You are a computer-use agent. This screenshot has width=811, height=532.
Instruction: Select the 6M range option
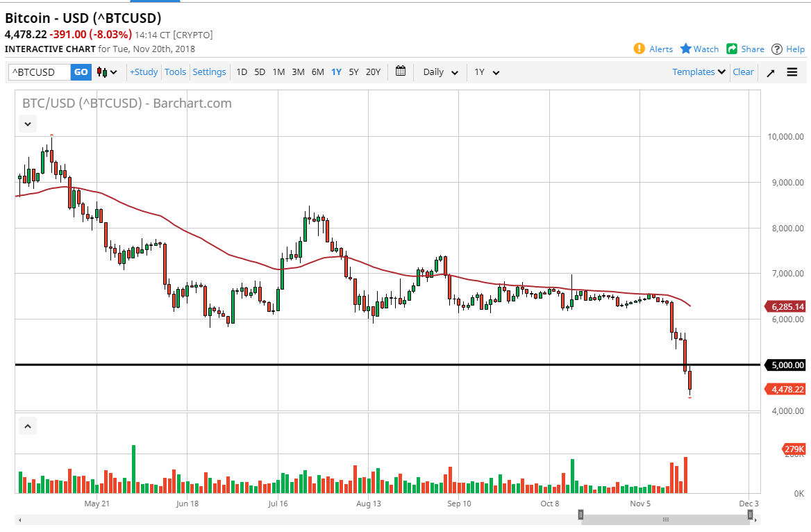coord(317,72)
